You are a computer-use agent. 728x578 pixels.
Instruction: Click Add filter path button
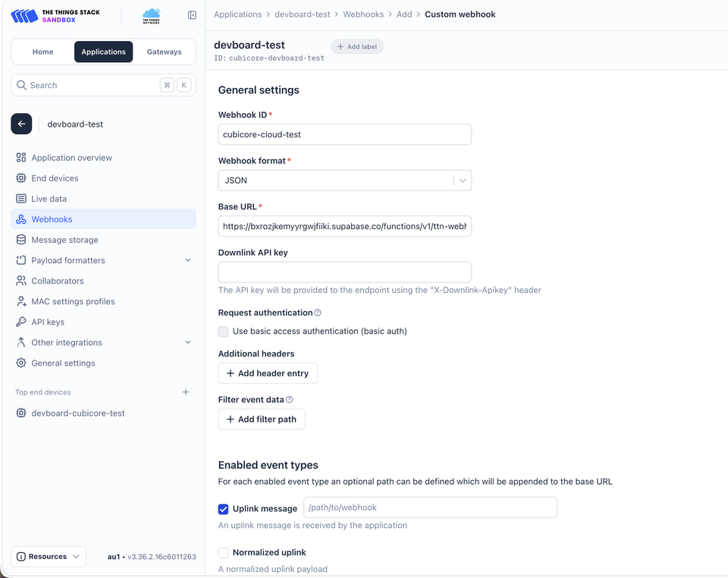pyautogui.click(x=262, y=419)
